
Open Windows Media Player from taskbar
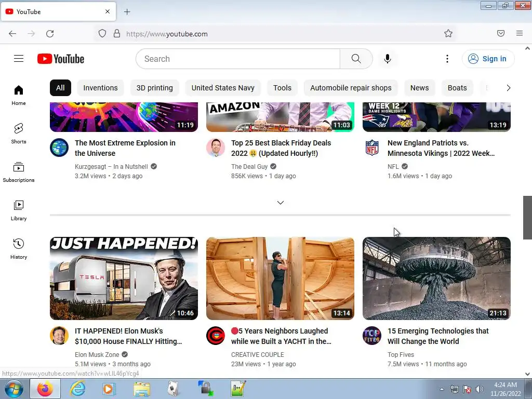tap(109, 389)
